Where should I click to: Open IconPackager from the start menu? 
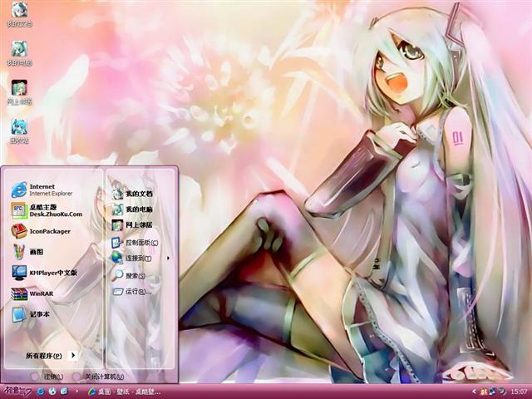tap(41, 231)
